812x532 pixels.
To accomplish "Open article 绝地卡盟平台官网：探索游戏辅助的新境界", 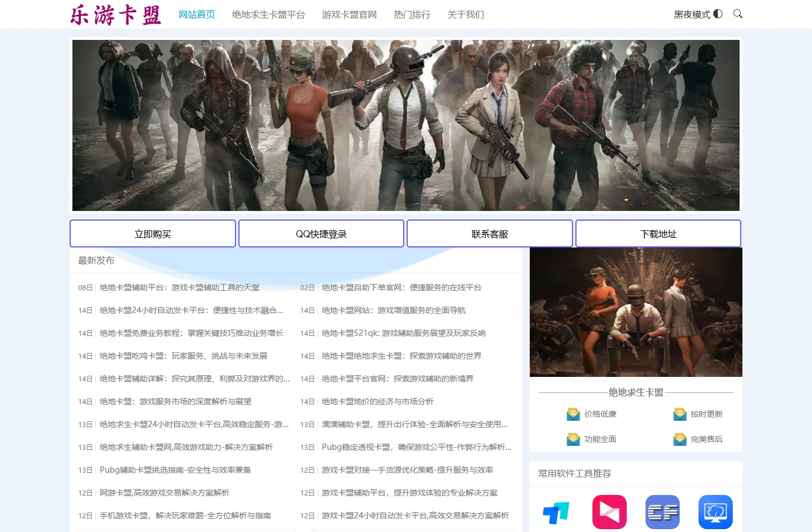I will point(397,379).
